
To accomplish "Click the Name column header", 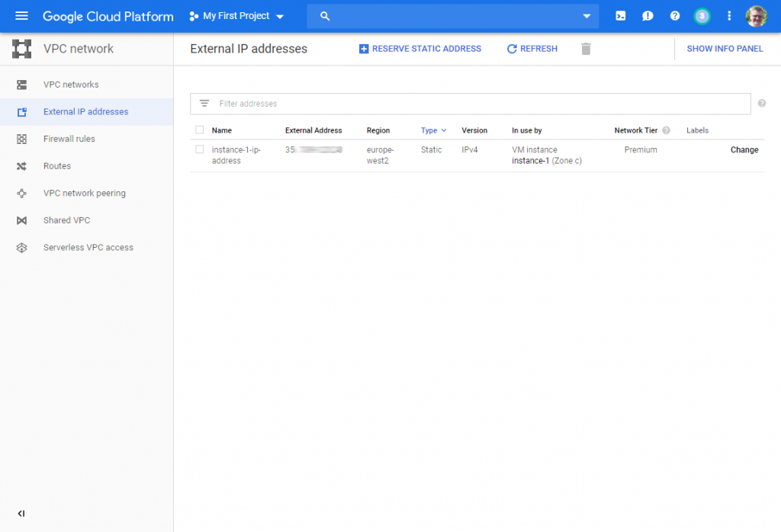I will 222,130.
